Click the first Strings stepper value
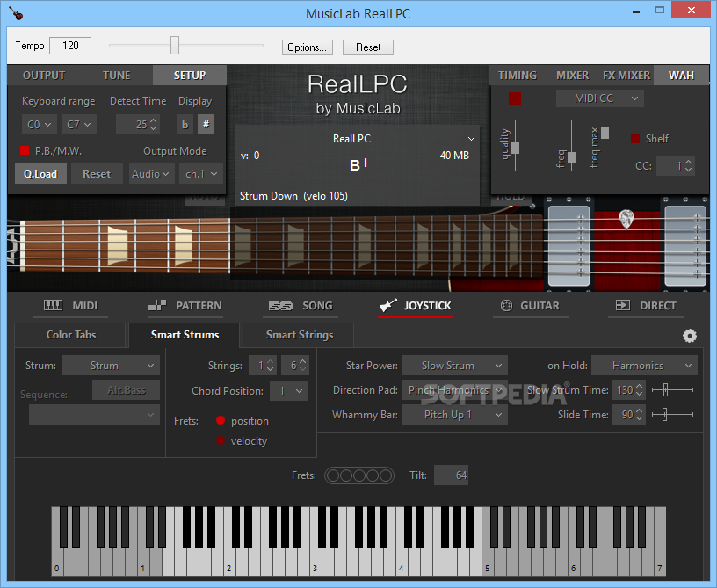The height and width of the screenshot is (588, 717). [263, 366]
